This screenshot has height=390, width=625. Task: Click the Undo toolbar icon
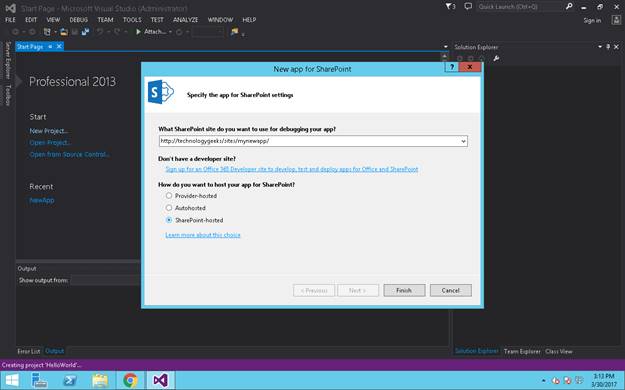coord(100,32)
